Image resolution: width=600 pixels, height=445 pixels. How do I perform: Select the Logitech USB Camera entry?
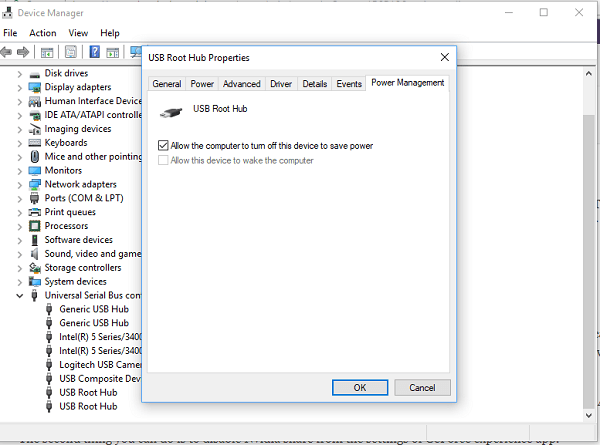(x=100, y=365)
